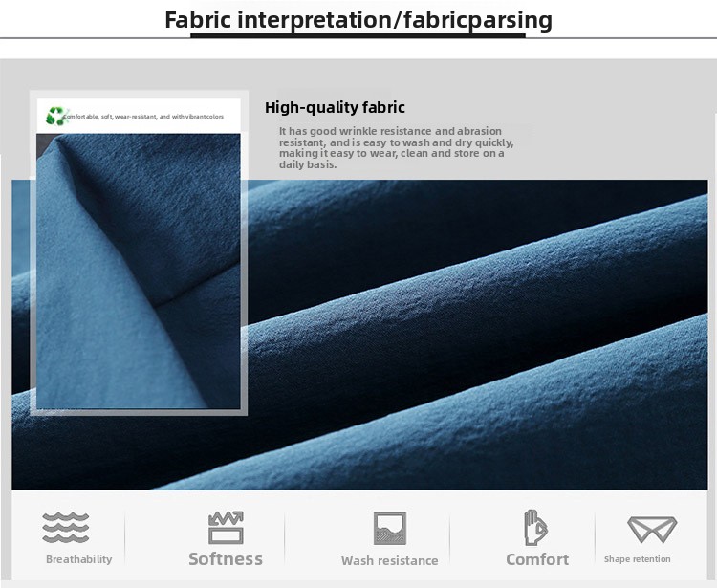The image size is (717, 588).
Task: Select the Comfort text label
Action: pos(537,559)
